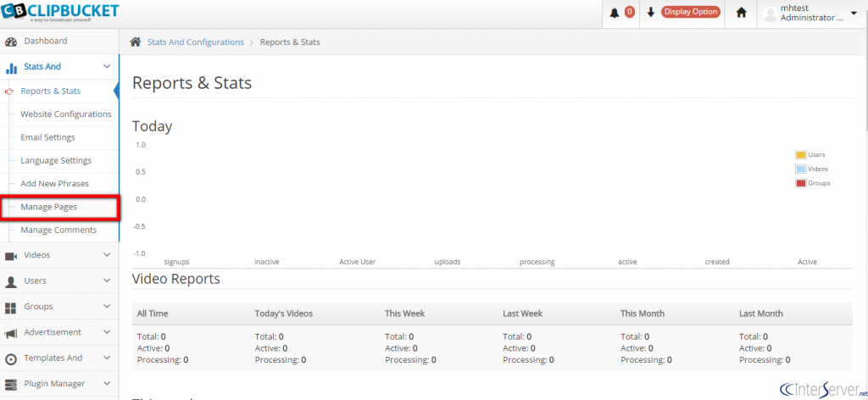Open the notifications bell icon
The height and width of the screenshot is (400, 868).
(615, 13)
